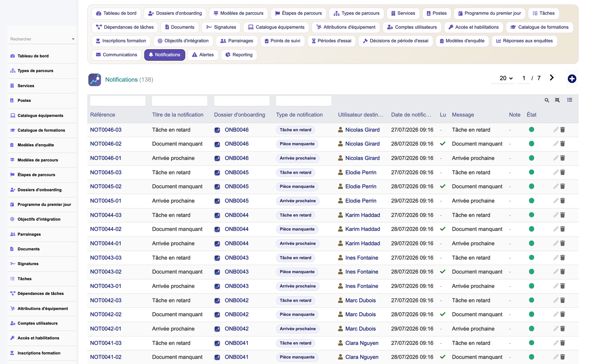This screenshot has width=589, height=364.
Task: Open the Catalogue de formations tab
Action: click(x=540, y=27)
